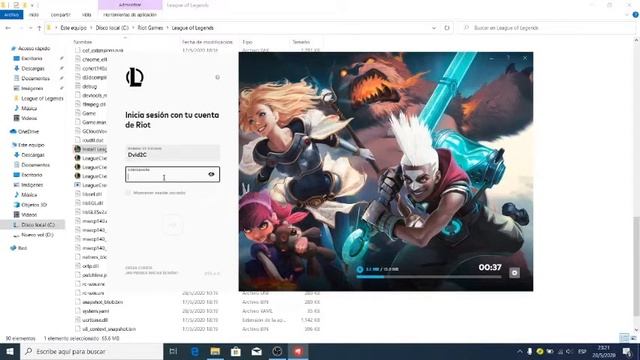Image resolution: width=640 pixels, height=360 pixels.
Task: Sort by Fecha de modificación column header
Action: 207,42
